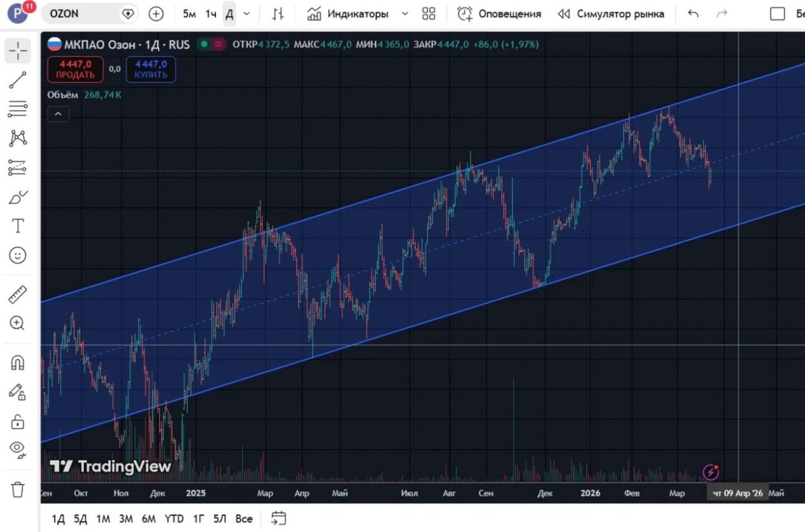Toggle hide all drawings eye icon
The image size is (805, 532).
click(17, 449)
